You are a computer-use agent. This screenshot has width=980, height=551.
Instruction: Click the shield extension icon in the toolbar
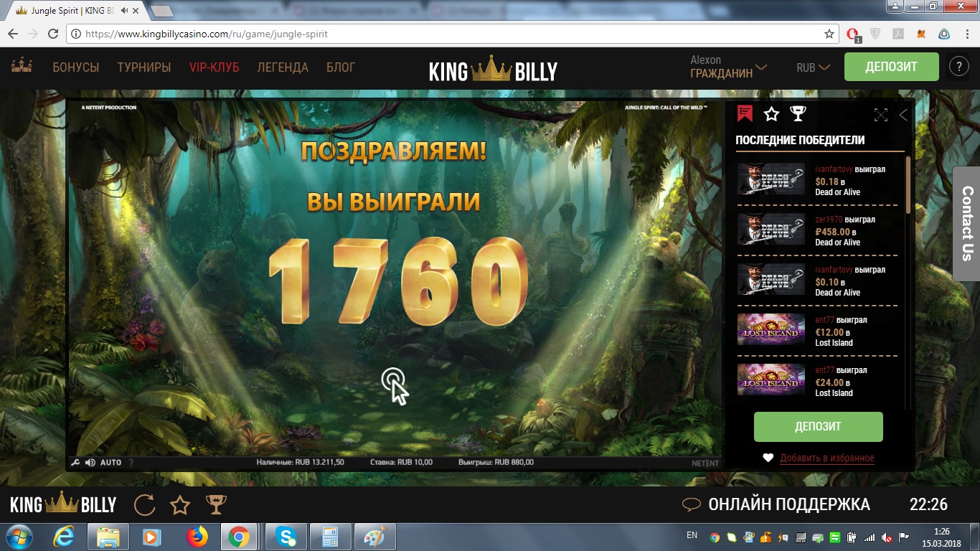875,34
